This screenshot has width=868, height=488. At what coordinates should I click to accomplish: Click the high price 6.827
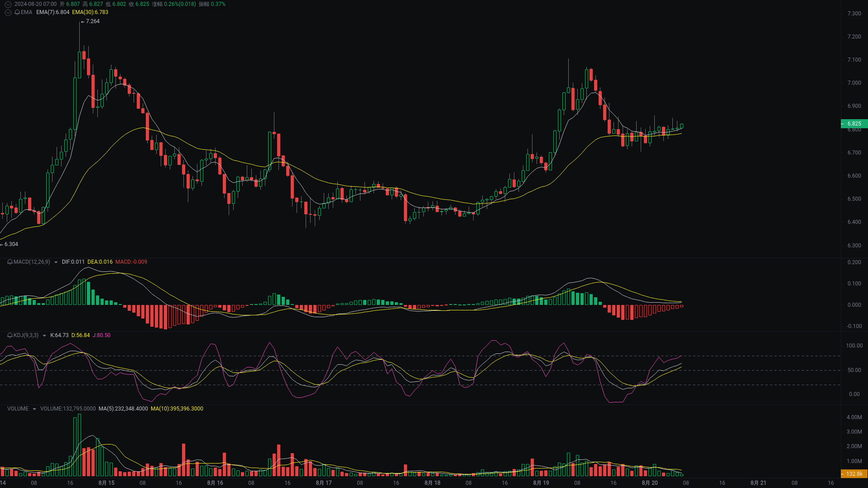coord(96,4)
